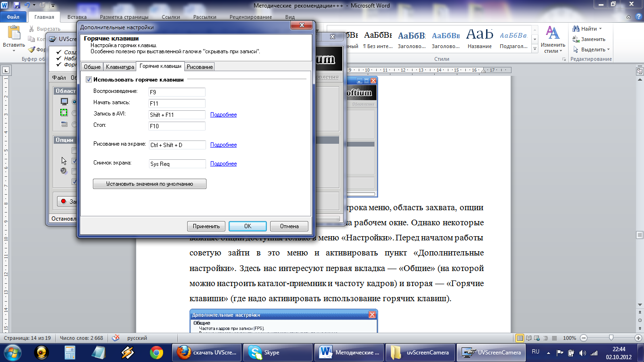Click Word's vertical scrollbar thumb
644x362 pixels.
click(640, 235)
